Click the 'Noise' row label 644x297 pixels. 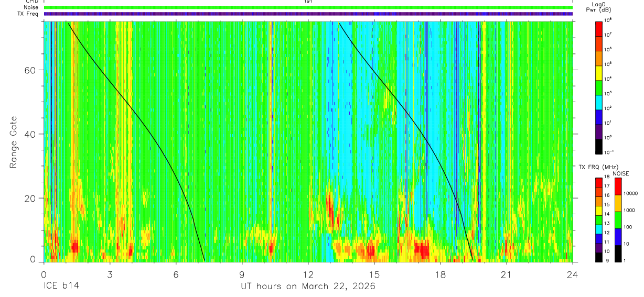click(31, 8)
